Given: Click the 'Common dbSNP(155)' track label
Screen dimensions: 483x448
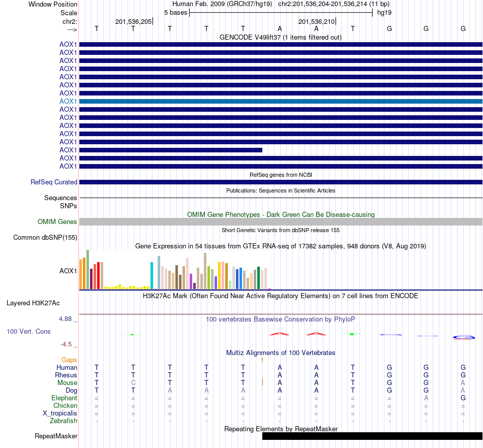Looking at the screenshot, I should tap(45, 238).
